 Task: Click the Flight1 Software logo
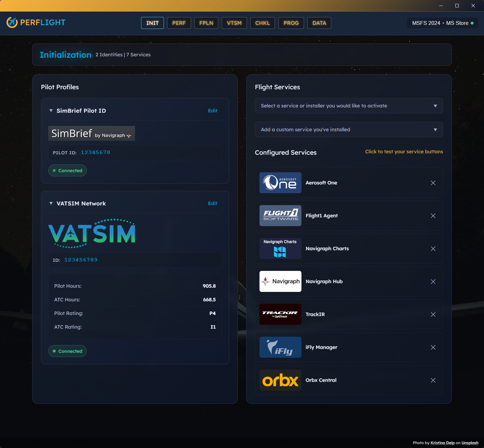click(x=280, y=215)
